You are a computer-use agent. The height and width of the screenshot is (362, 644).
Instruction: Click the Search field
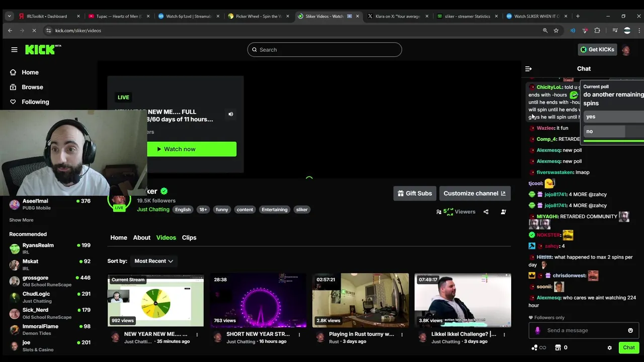click(325, 50)
